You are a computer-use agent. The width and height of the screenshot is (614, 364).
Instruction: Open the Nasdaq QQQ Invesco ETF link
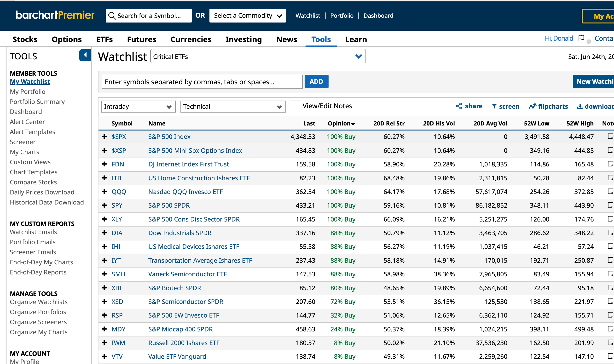click(x=185, y=192)
